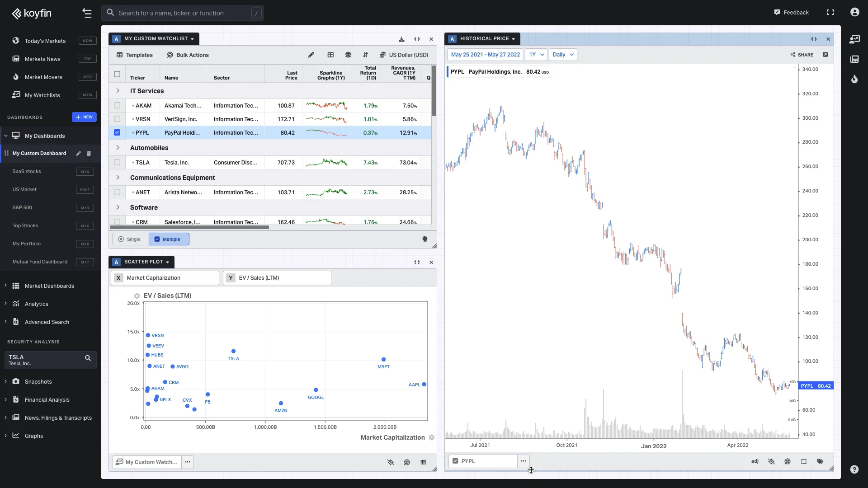Select the Single mode radio option
Image resolution: width=868 pixels, height=488 pixels.
pyautogui.click(x=130, y=239)
